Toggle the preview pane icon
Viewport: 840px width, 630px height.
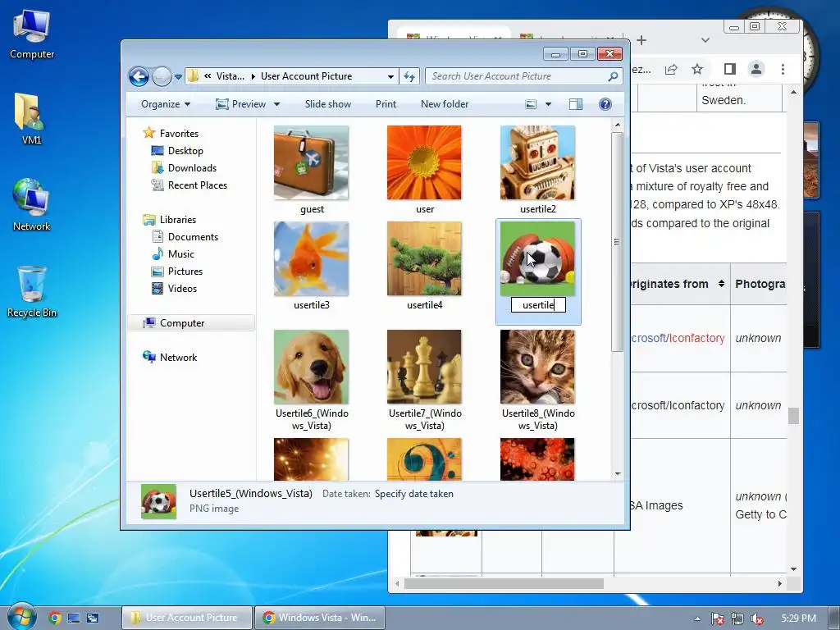(x=576, y=104)
